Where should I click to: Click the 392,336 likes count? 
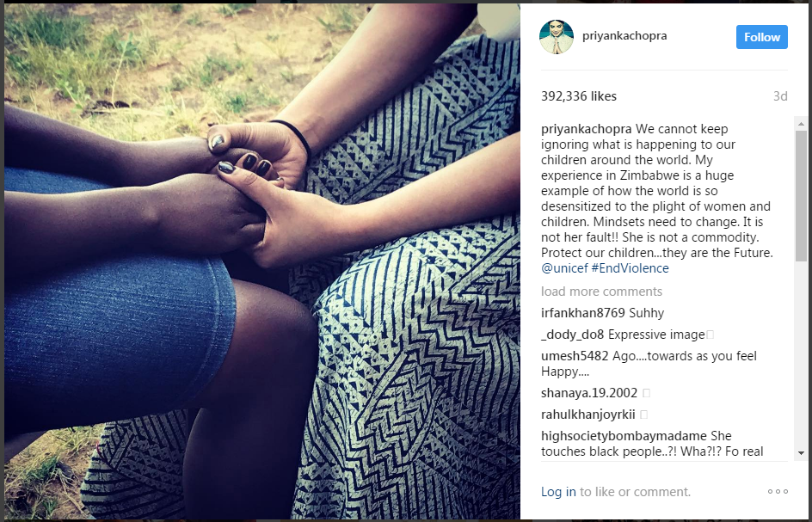click(x=579, y=96)
